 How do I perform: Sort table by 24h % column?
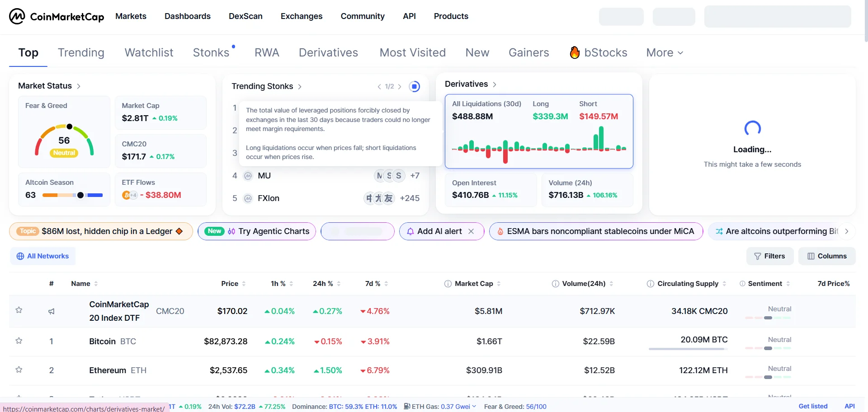pos(326,284)
